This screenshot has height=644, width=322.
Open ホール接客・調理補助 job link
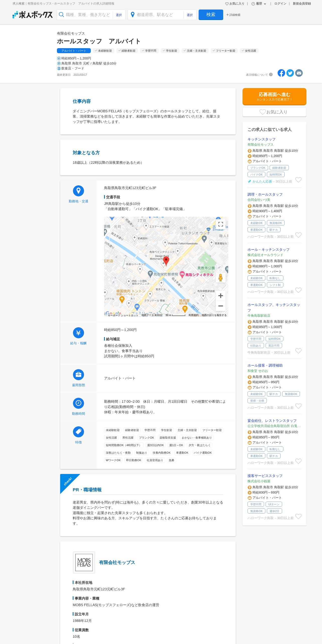[x=265, y=365]
